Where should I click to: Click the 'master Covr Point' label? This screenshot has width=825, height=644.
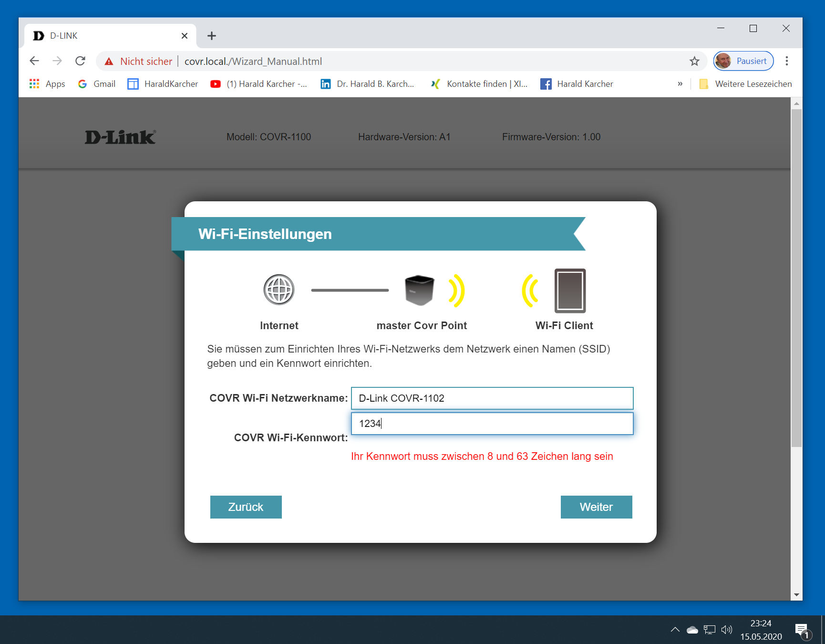(422, 326)
